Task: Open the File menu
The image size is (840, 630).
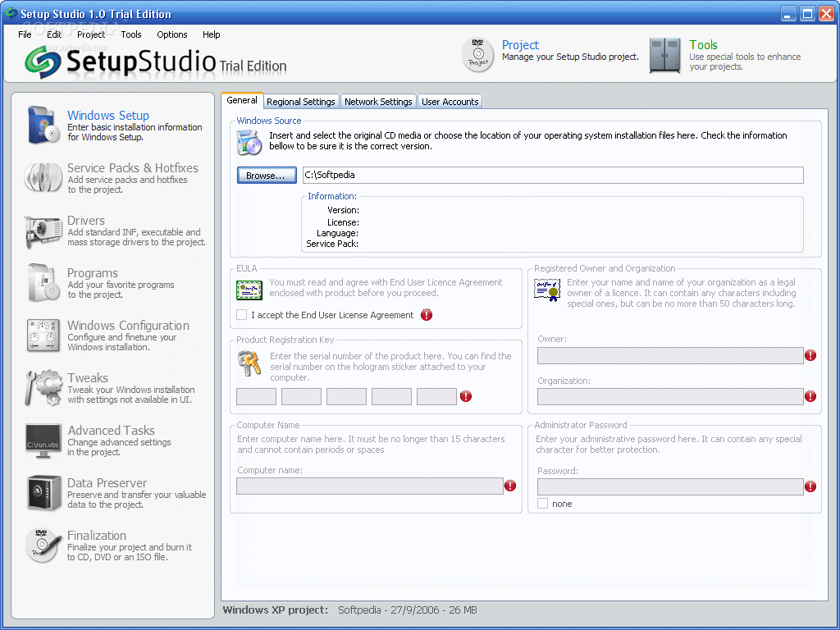Action: (x=25, y=34)
